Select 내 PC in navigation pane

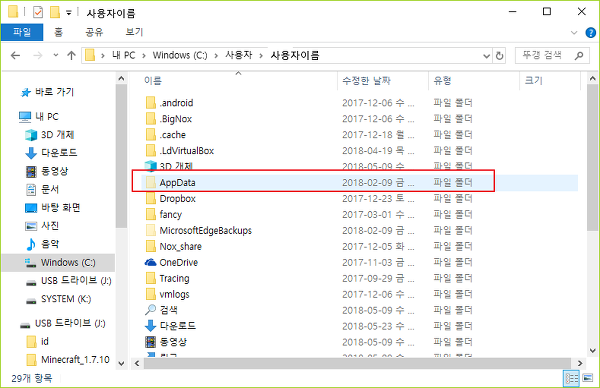(x=39, y=116)
